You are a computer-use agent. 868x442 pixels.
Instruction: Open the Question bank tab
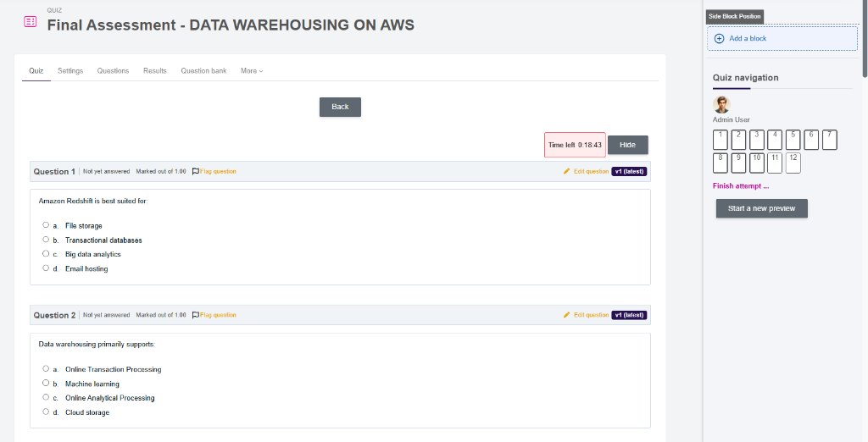tap(203, 71)
